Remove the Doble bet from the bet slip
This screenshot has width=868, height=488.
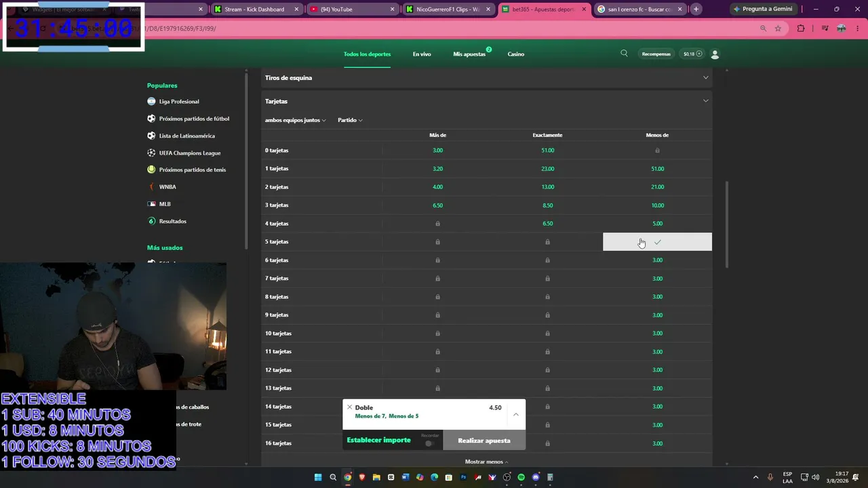(x=349, y=407)
